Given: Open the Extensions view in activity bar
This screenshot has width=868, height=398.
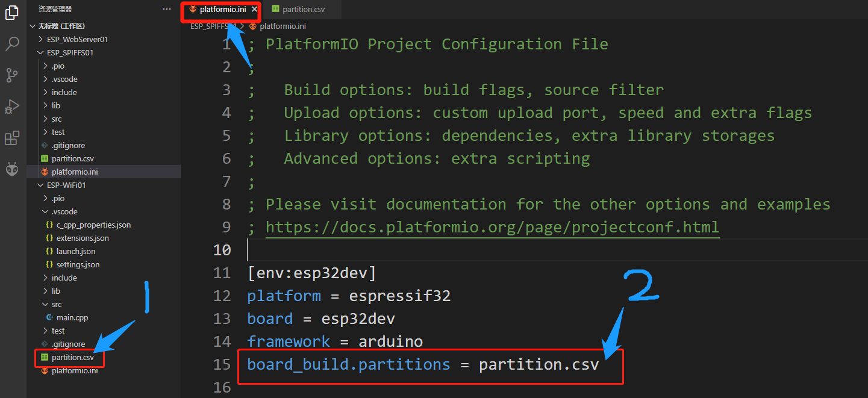Looking at the screenshot, I should [12, 138].
